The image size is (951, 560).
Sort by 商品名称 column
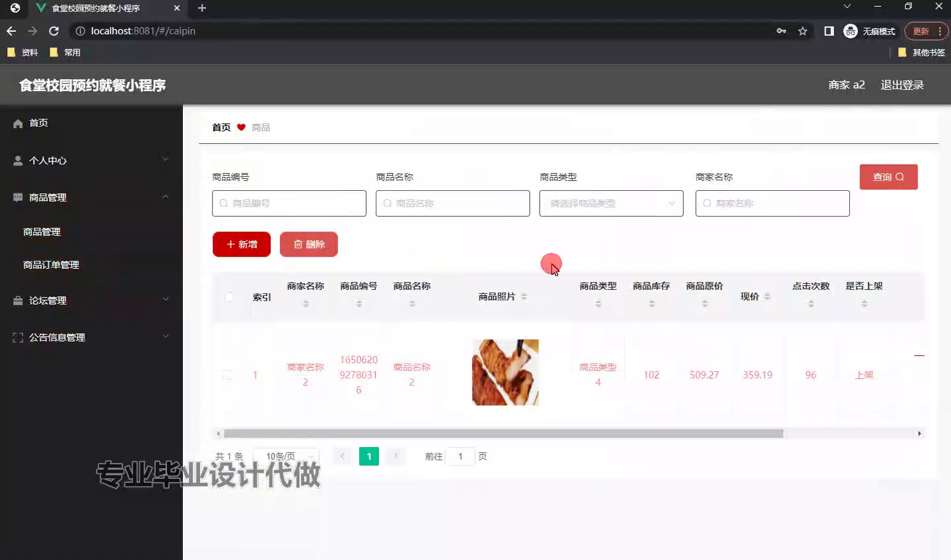[x=412, y=304]
